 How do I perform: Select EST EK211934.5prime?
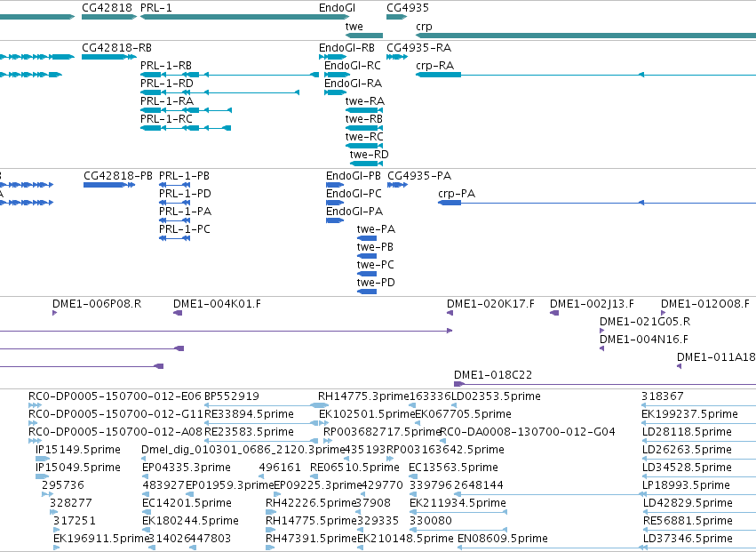(458, 512)
